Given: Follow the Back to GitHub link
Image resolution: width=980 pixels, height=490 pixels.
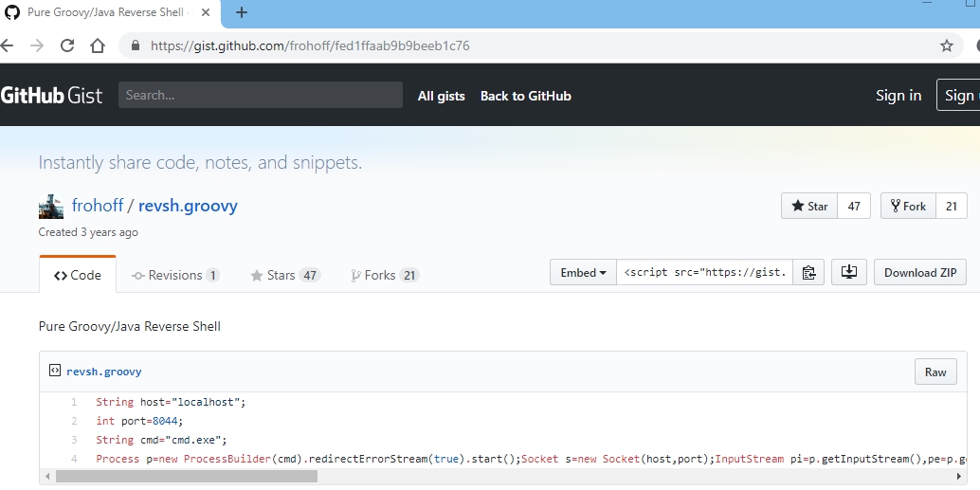Looking at the screenshot, I should tap(526, 96).
